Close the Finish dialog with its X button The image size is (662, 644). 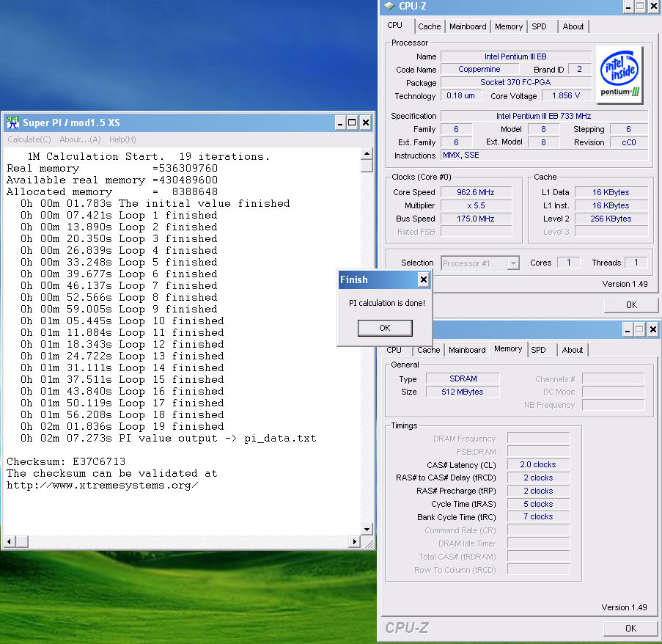(423, 279)
